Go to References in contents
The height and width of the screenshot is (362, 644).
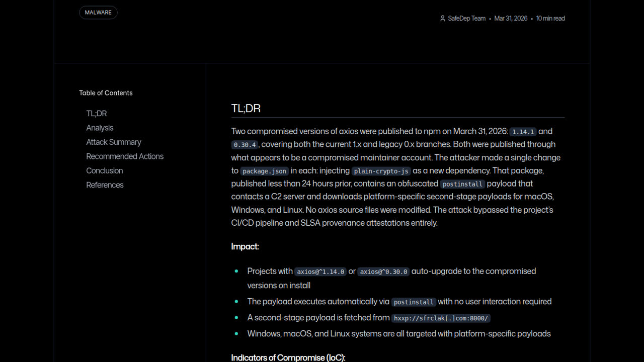pos(105,185)
